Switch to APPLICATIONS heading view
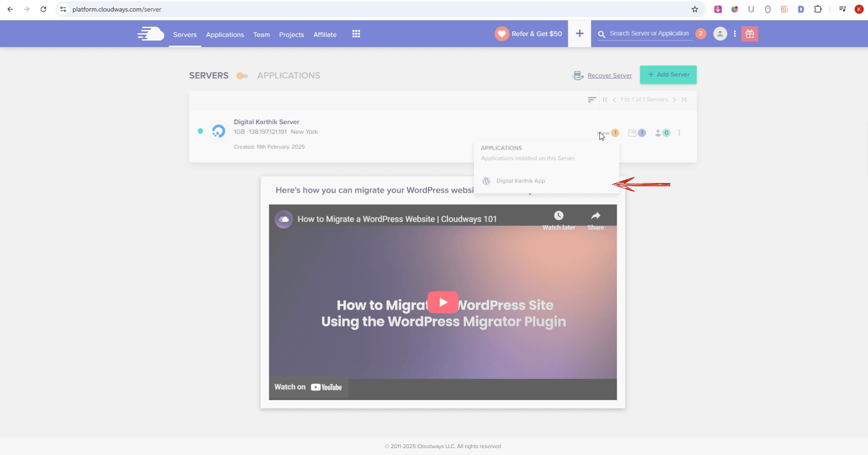The image size is (868, 455). coord(289,76)
